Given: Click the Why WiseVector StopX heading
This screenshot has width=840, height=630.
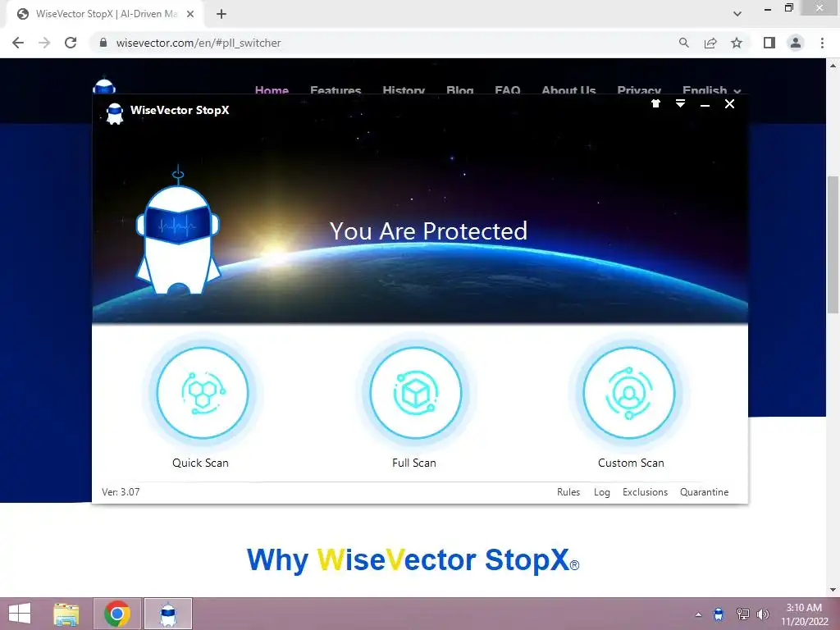Looking at the screenshot, I should [413, 560].
